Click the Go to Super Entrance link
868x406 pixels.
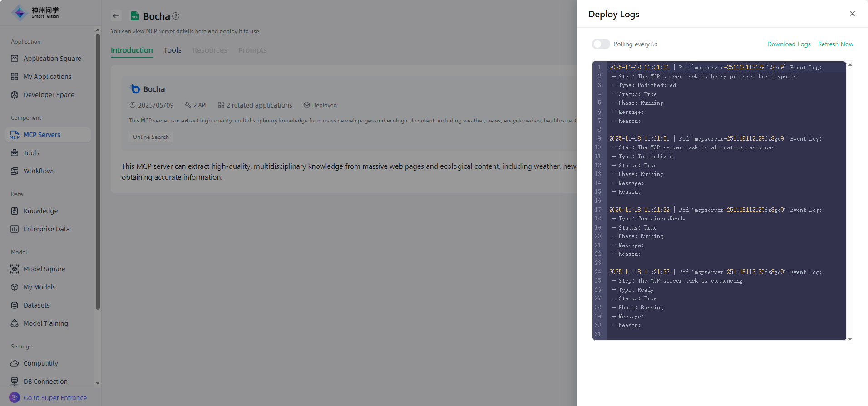[x=55, y=398]
